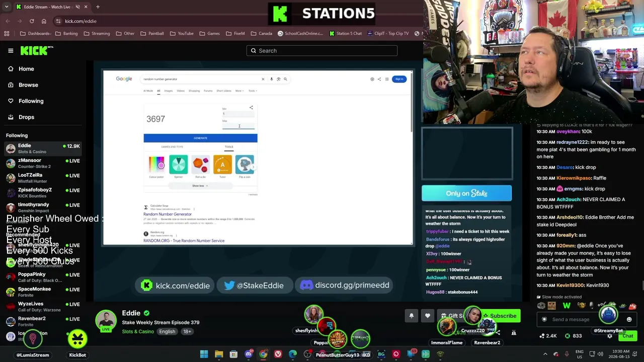Image resolution: width=644 pixels, height=362 pixels.
Task: Open the Tuner tool tile
Action: click(222, 166)
